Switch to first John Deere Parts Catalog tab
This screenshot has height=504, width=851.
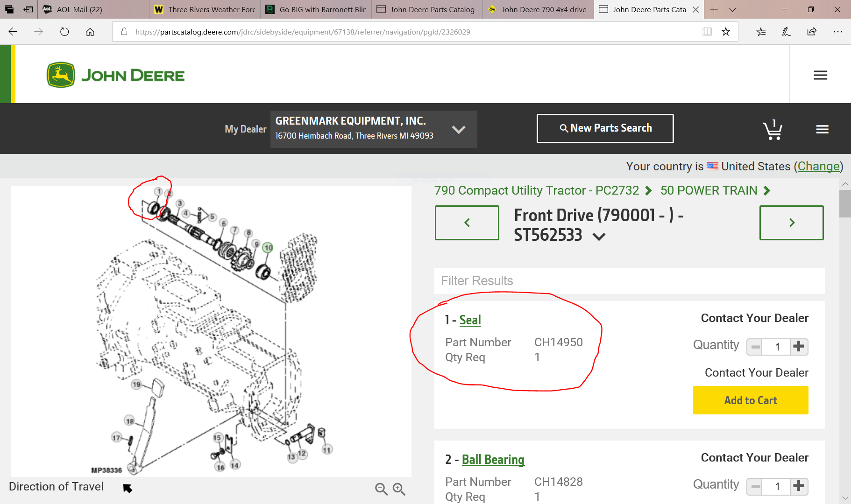coord(428,9)
